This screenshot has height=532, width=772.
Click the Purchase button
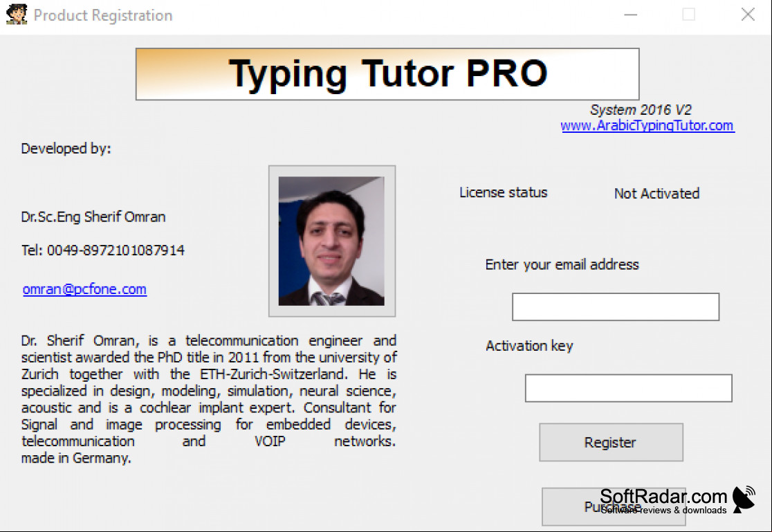coord(613,507)
